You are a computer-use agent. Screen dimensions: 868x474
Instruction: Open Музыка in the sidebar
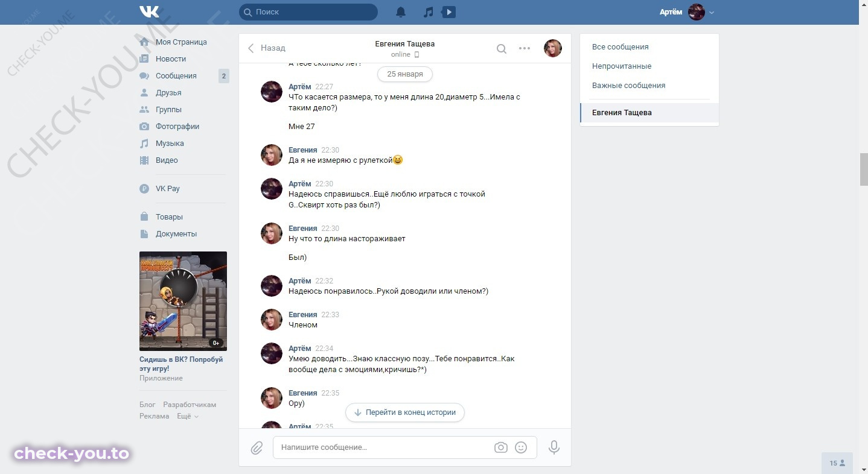pyautogui.click(x=170, y=144)
